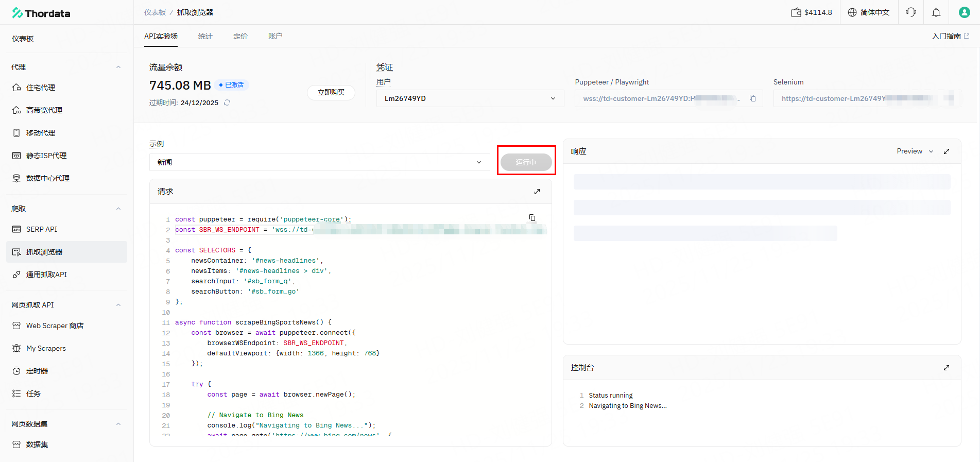Change language from 简体中文
The image size is (980, 462).
click(869, 12)
